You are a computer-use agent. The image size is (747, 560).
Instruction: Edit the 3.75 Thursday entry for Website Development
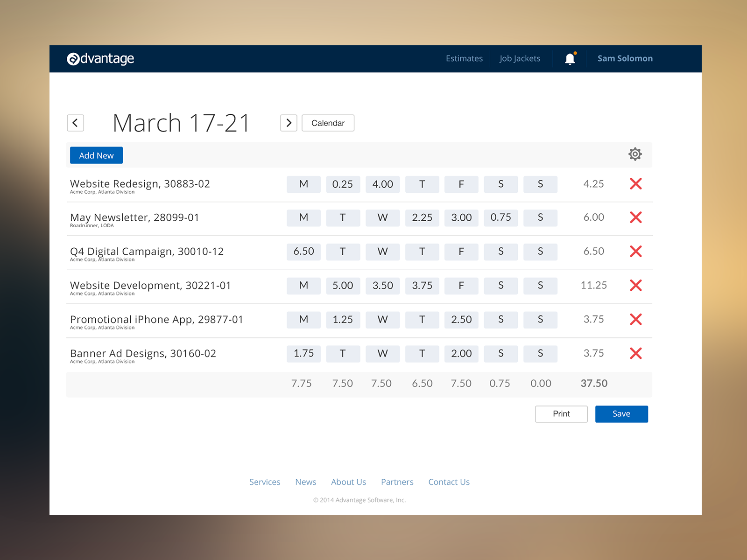pyautogui.click(x=422, y=286)
